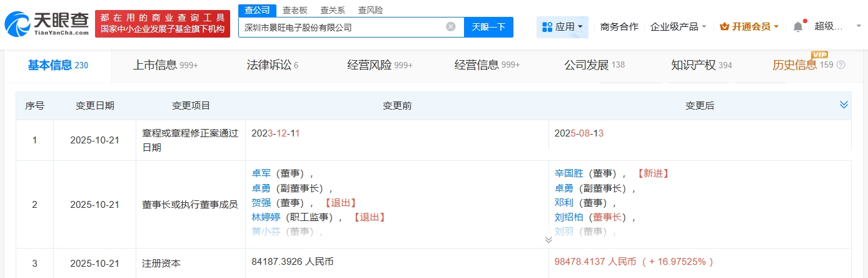Click the help icon beside 历史信息
This screenshot has width=868, height=278.
[840, 65]
